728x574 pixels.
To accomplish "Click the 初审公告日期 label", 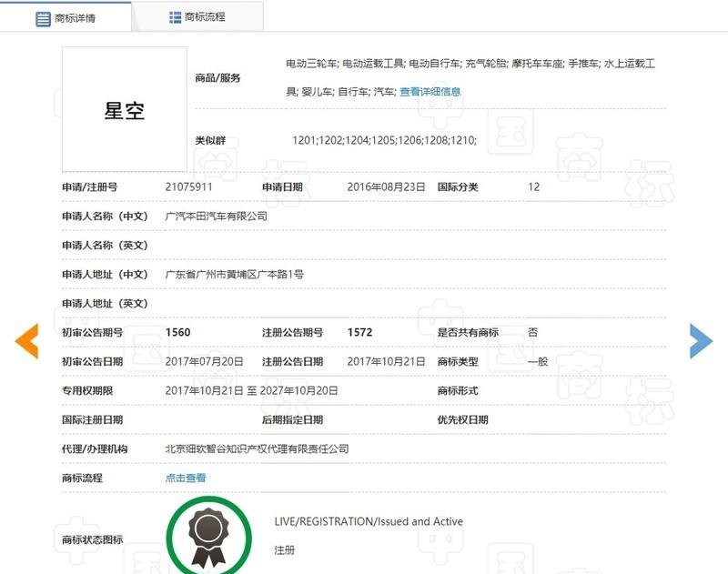I will click(x=93, y=361).
